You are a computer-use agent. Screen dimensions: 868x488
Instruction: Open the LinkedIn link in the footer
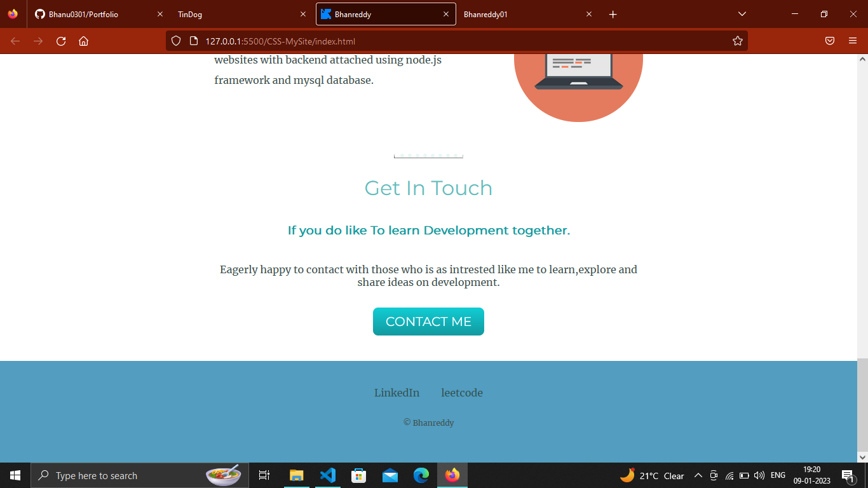[x=397, y=393]
